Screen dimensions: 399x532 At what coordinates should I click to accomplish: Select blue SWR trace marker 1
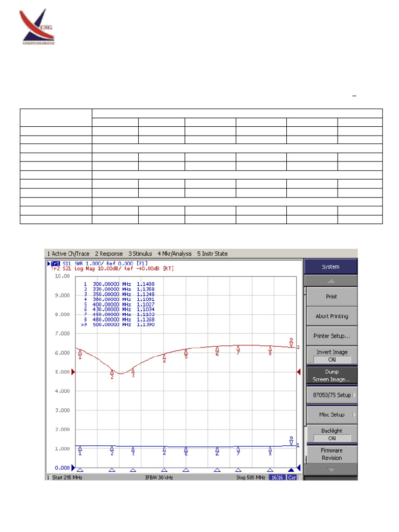pyautogui.click(x=80, y=451)
